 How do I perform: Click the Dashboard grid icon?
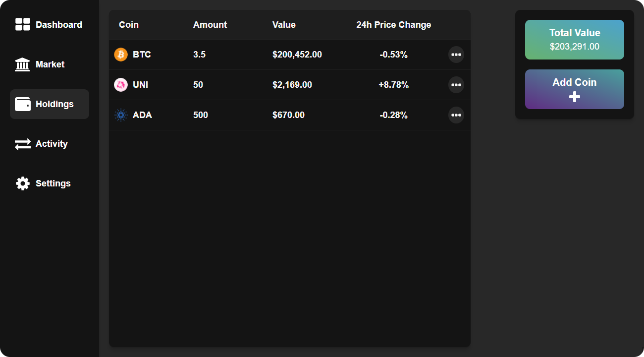click(x=23, y=24)
